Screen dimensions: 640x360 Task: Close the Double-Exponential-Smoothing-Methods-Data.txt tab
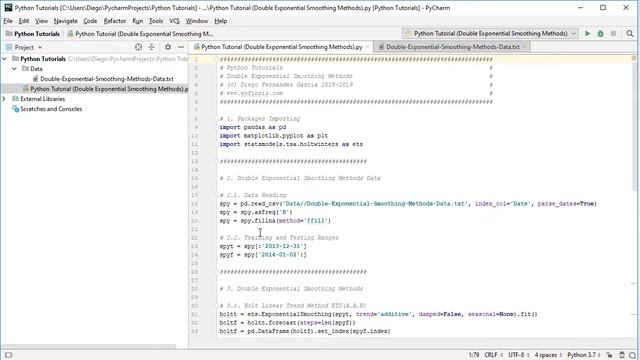point(525,47)
